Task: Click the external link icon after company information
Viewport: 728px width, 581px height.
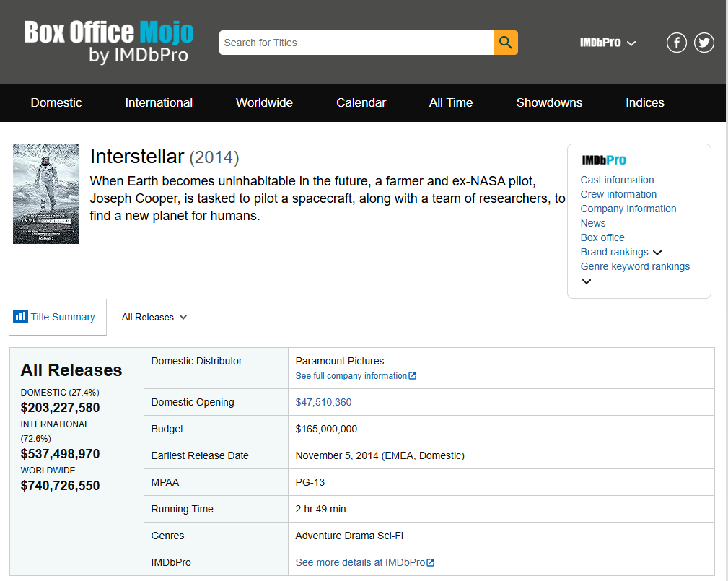Action: click(412, 376)
